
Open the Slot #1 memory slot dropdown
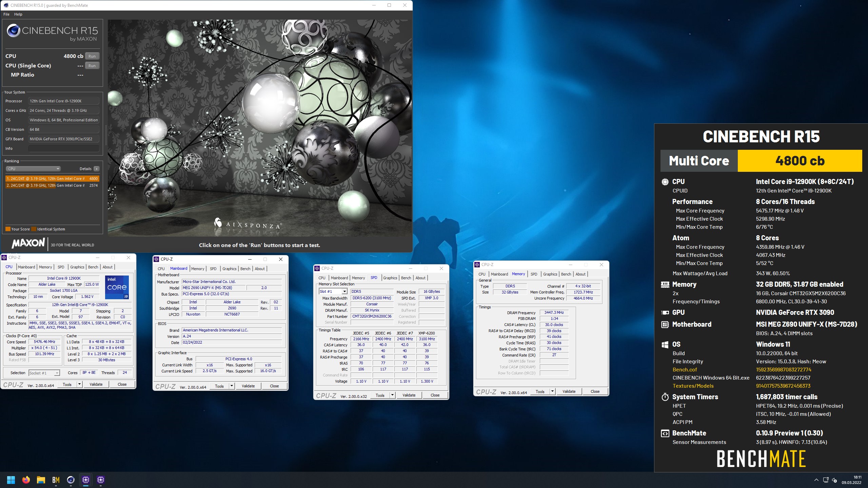(x=333, y=291)
